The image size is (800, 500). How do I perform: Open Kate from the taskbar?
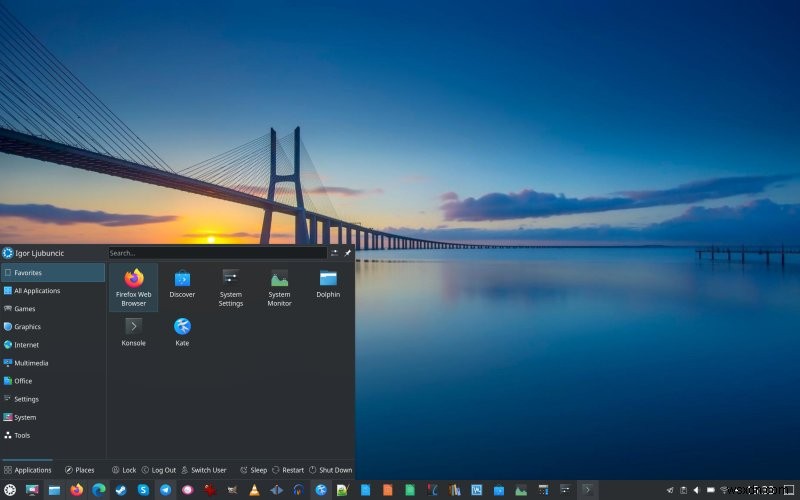pos(321,490)
